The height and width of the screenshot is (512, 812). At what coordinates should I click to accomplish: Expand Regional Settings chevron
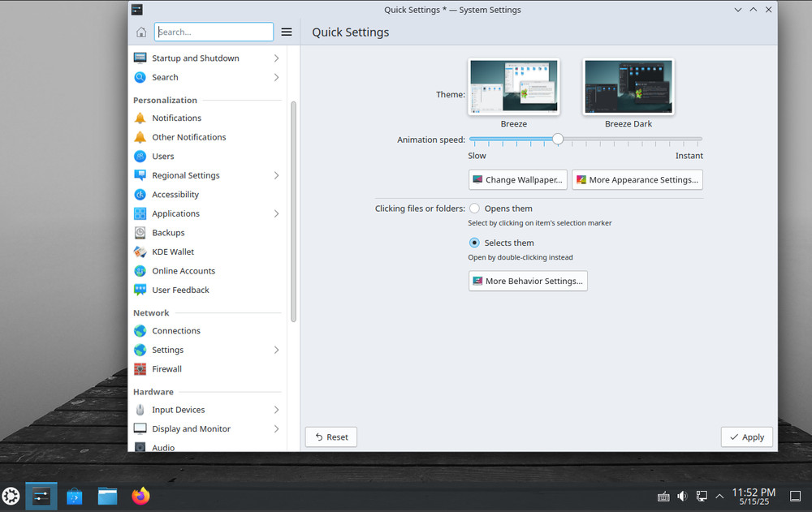click(x=277, y=175)
